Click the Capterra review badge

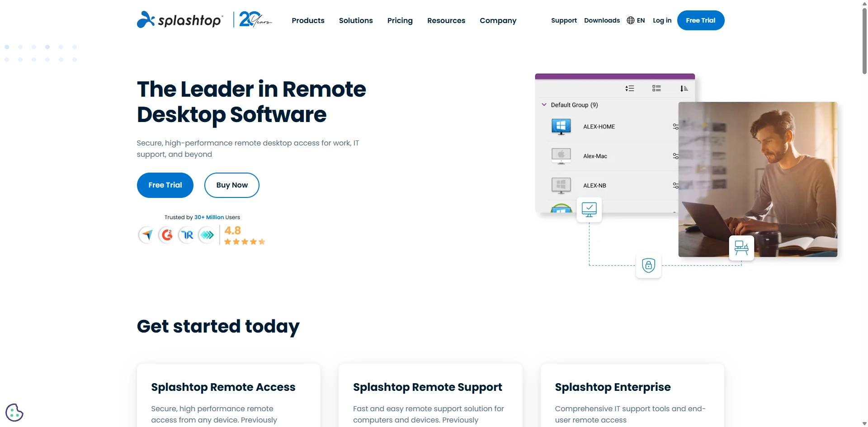tap(146, 235)
